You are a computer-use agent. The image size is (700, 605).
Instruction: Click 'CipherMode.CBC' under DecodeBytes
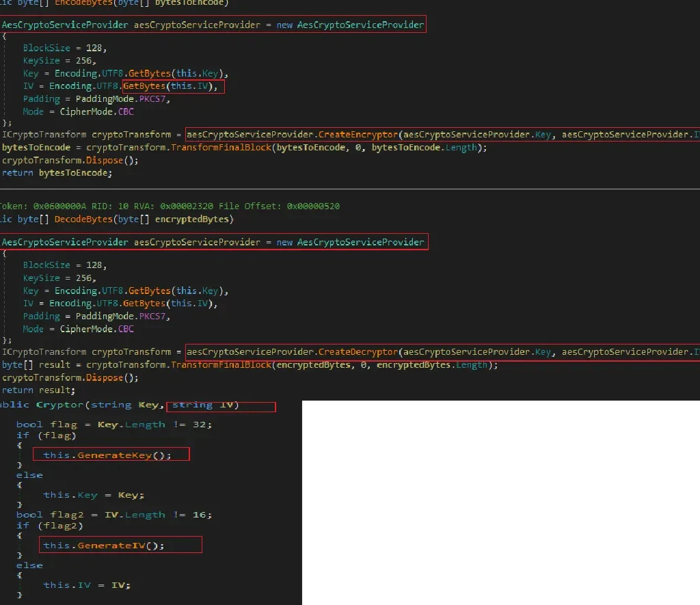pos(97,329)
